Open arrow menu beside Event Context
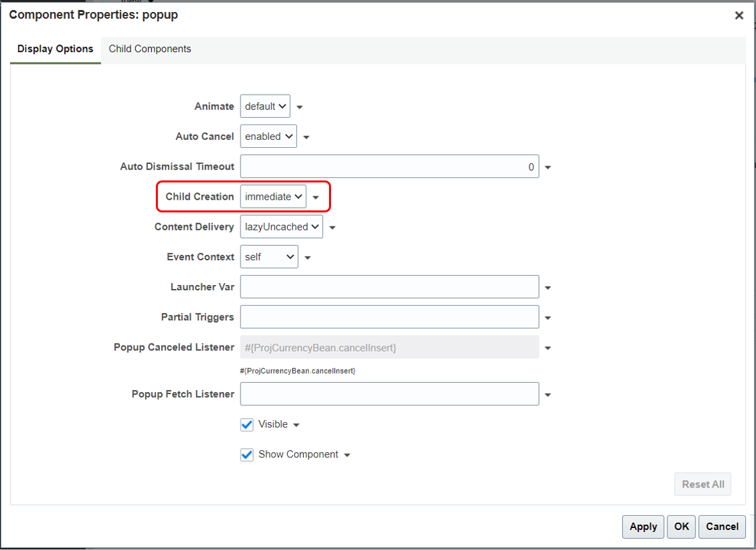Viewport: 756px width, 550px height. [x=308, y=257]
